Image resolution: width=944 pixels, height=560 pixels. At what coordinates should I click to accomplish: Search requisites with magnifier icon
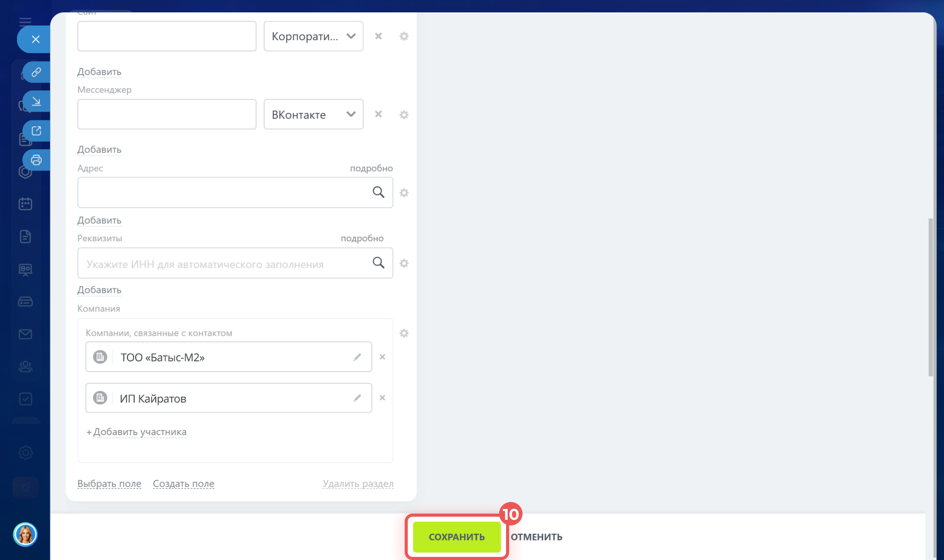(378, 263)
